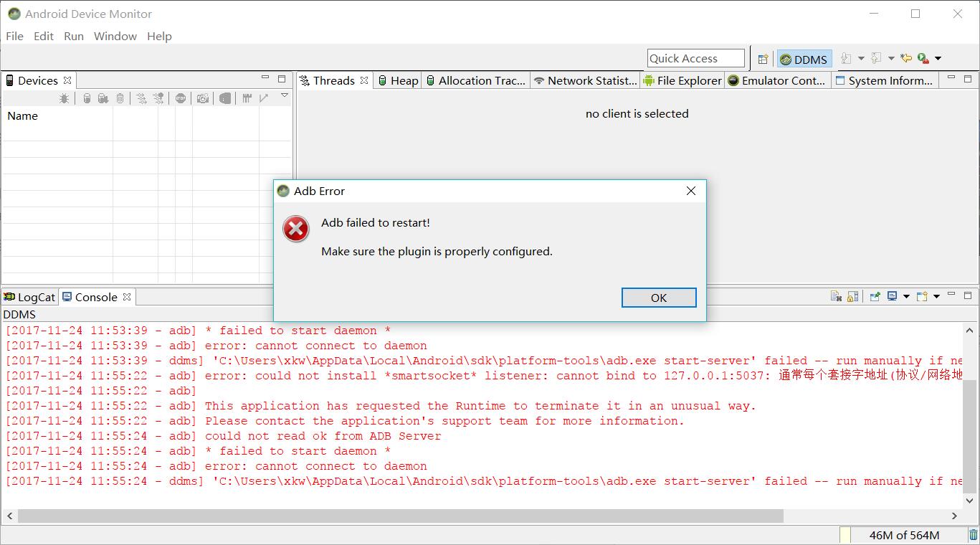Screen dimensions: 980x545
Task: Open the Previous Annotation dropdown arrow
Action: click(x=891, y=59)
